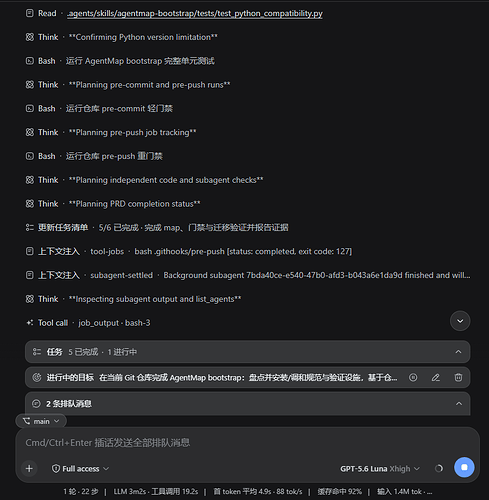Open the Full access permission dropdown
This screenshot has height=500, width=489.
click(x=80, y=469)
